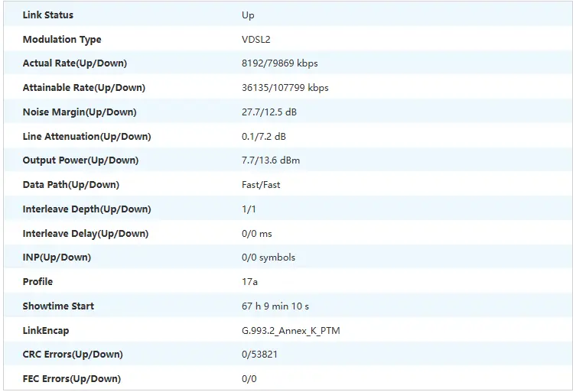Select the 'Fast/Fast' value
Screen dimensions: 573x392
click(261, 185)
